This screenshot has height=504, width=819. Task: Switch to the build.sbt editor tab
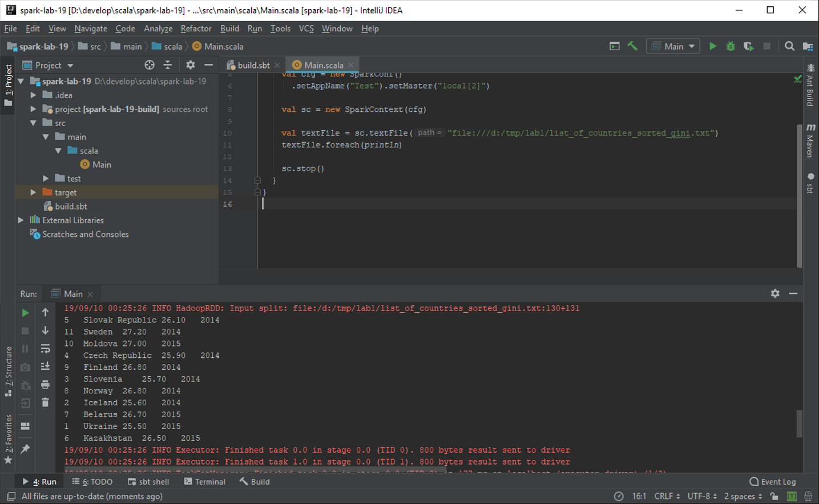coord(253,65)
